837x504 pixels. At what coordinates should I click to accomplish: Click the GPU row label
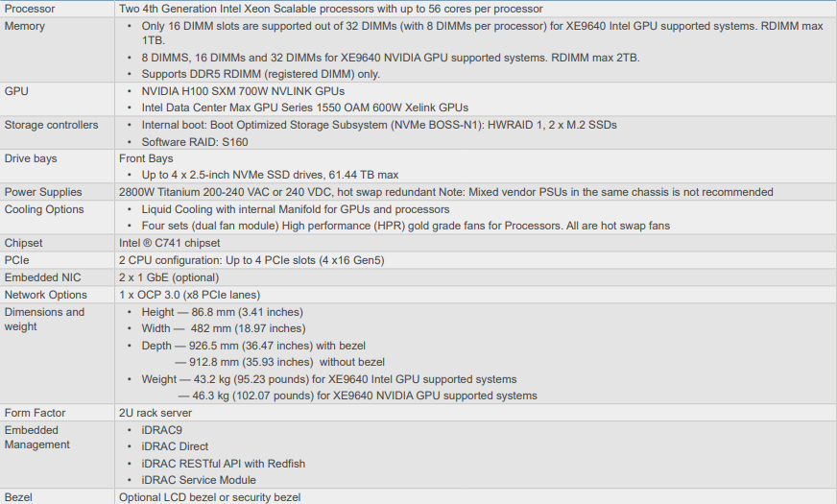(x=16, y=91)
